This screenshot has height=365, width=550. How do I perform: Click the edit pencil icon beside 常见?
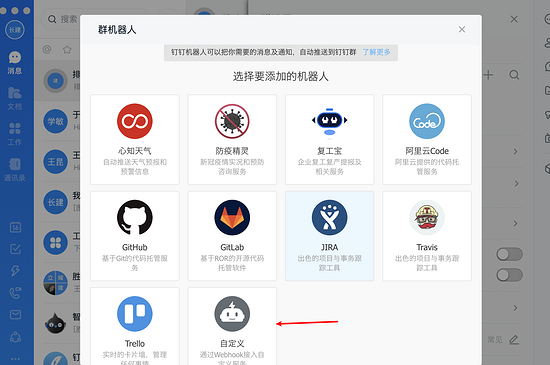point(514,339)
